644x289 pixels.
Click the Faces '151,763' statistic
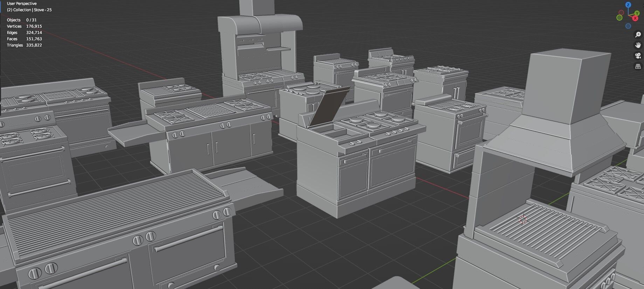34,39
